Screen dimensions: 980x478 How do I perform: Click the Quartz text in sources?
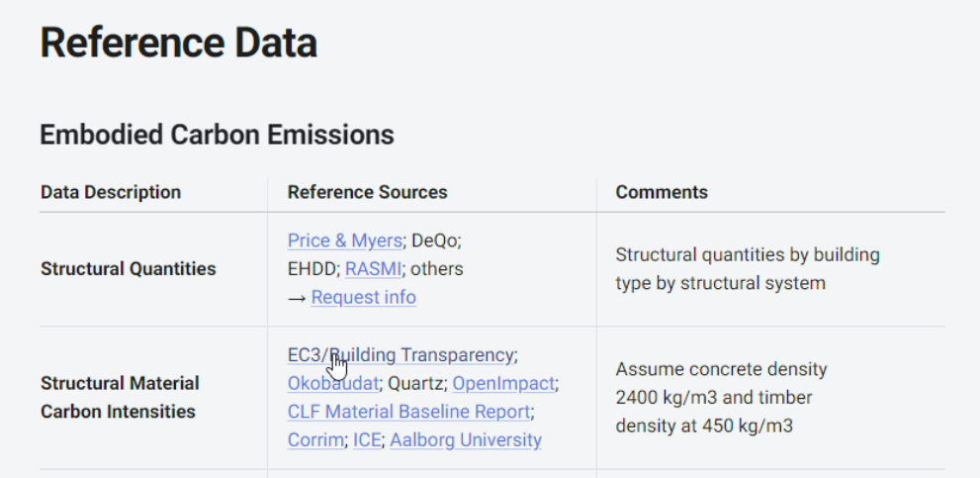415,383
